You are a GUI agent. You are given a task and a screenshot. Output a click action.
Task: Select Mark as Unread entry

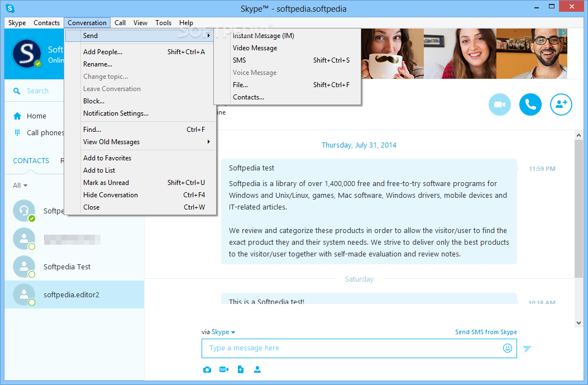141,183
